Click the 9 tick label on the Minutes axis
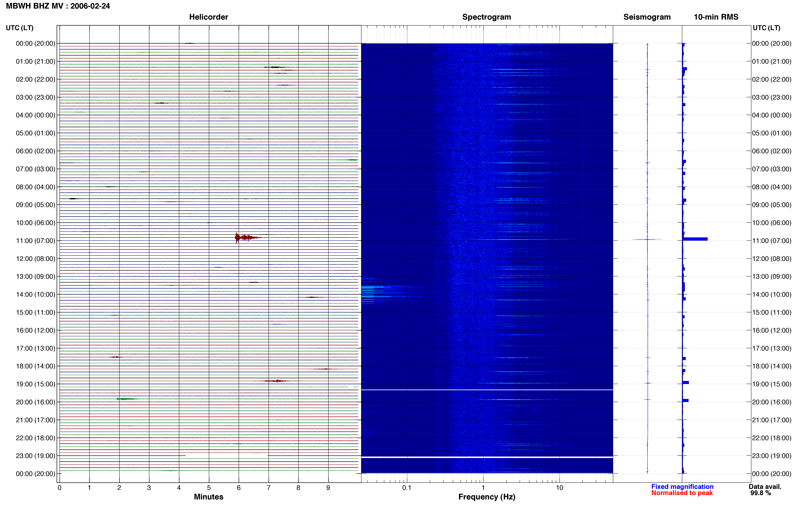Viewport: 812px width, 508px height. point(328,487)
